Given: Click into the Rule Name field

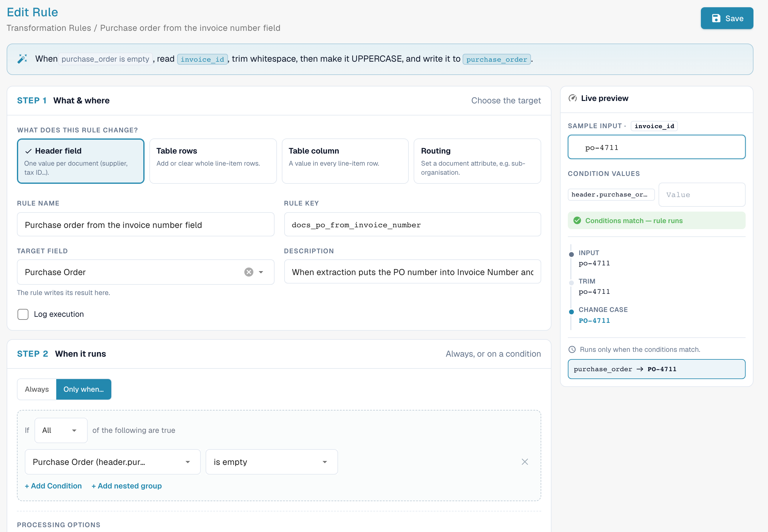Looking at the screenshot, I should [x=146, y=225].
